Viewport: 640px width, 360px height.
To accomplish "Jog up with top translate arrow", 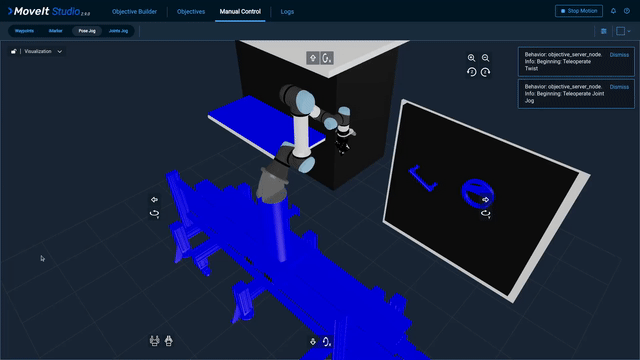I will coord(313,58).
